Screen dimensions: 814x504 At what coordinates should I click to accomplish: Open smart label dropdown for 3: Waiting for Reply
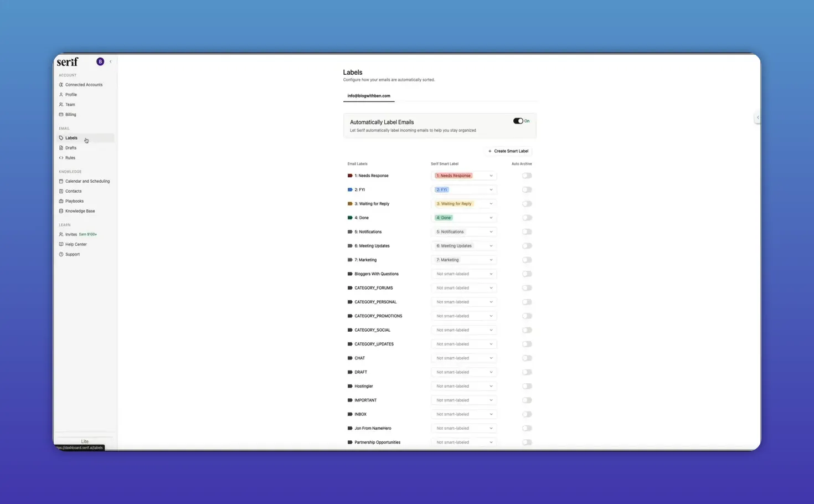click(x=463, y=204)
